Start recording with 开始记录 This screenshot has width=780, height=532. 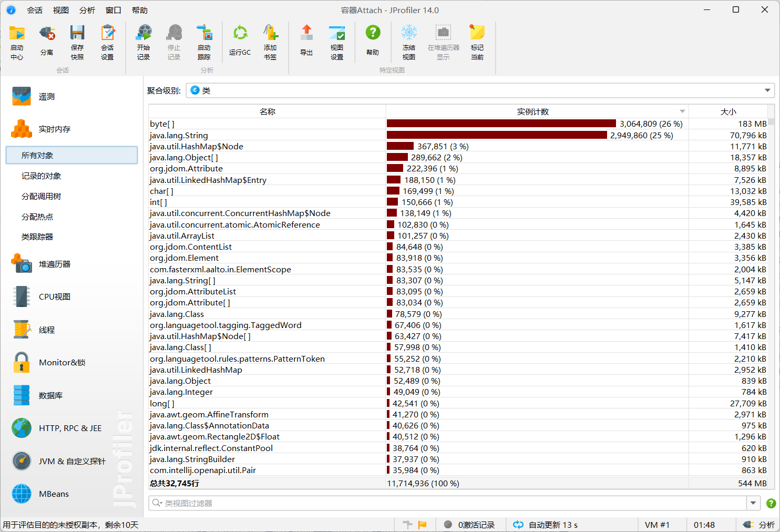click(143, 42)
